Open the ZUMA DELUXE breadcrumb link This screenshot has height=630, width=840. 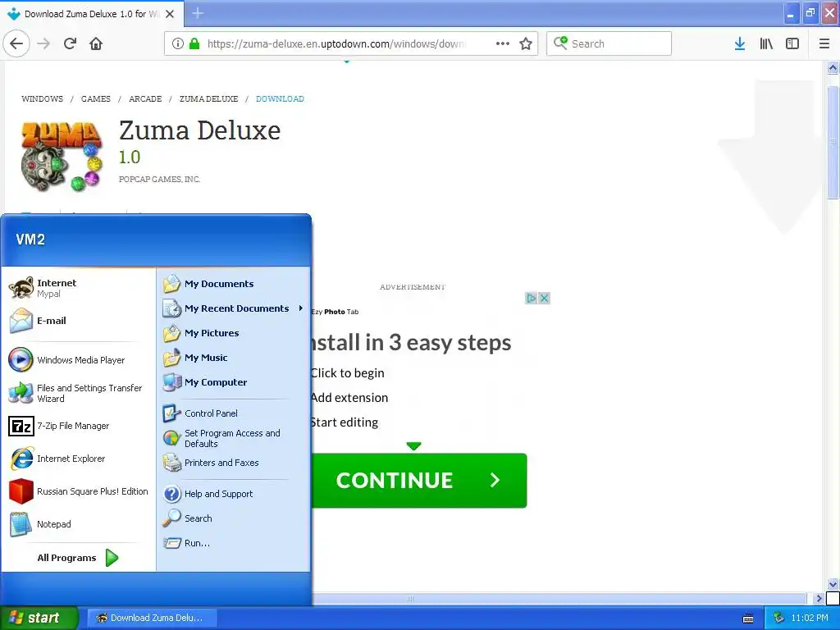coord(209,98)
